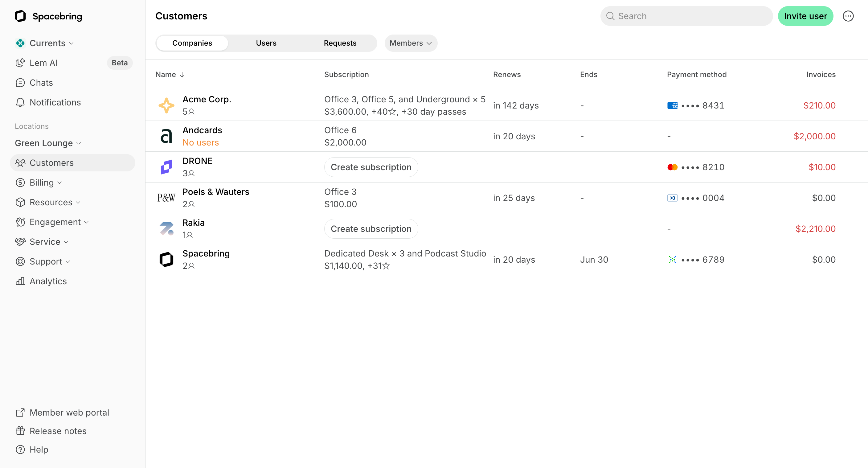Open the more options ellipsis menu
This screenshot has width=868, height=468.
(x=848, y=16)
